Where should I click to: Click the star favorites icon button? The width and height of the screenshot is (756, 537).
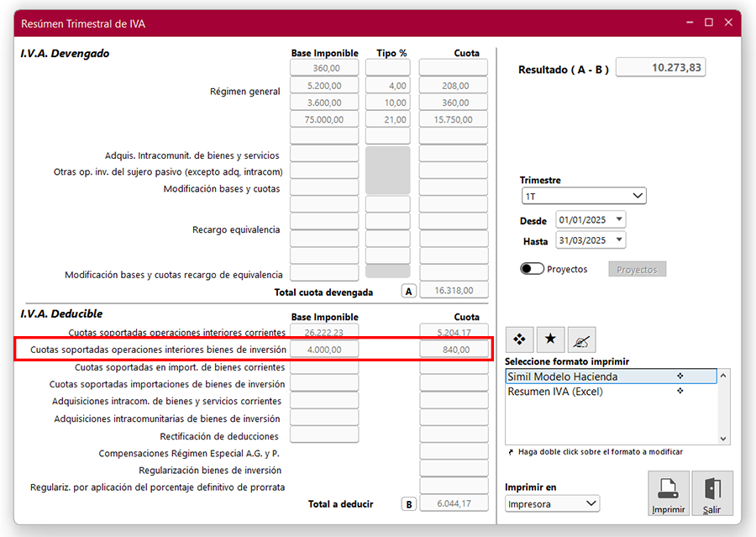coord(550,339)
